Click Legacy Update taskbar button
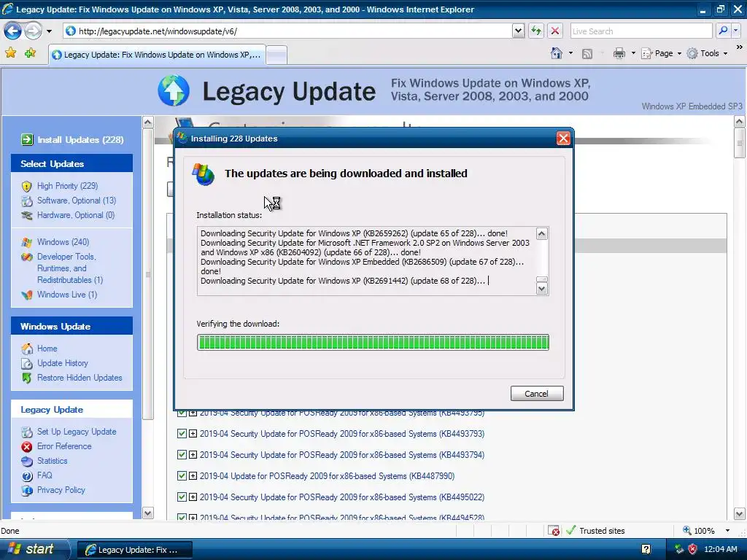 point(135,550)
